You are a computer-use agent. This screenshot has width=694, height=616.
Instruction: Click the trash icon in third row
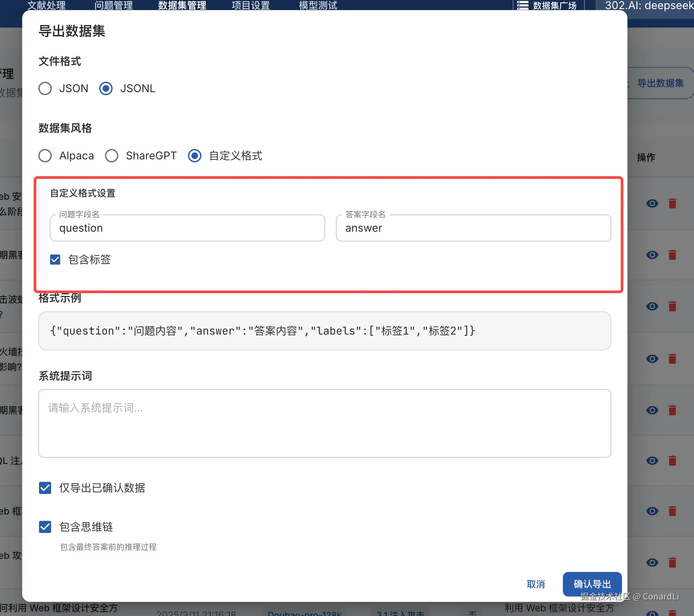(672, 306)
